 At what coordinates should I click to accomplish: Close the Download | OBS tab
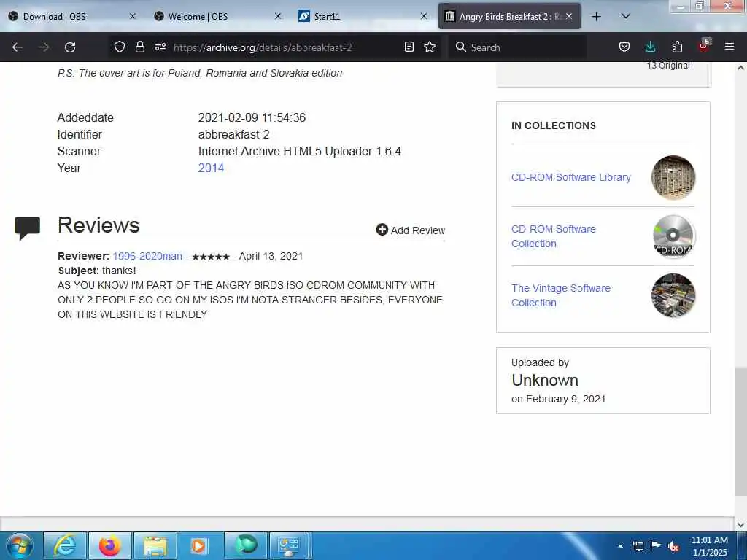[133, 16]
